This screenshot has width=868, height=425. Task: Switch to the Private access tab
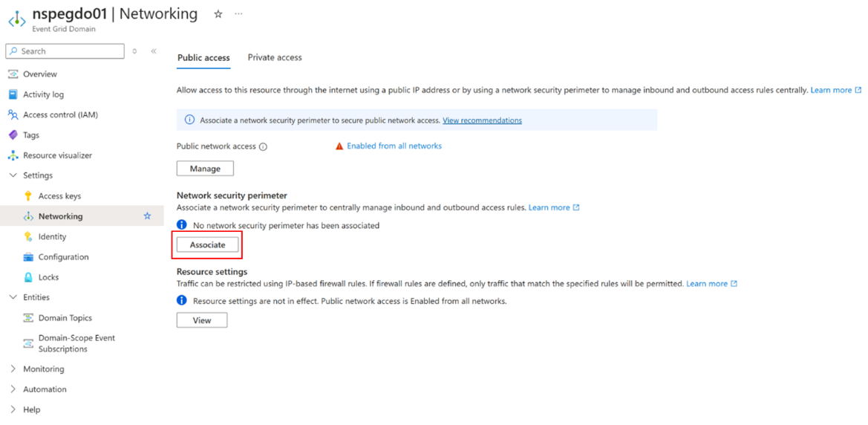click(x=275, y=58)
